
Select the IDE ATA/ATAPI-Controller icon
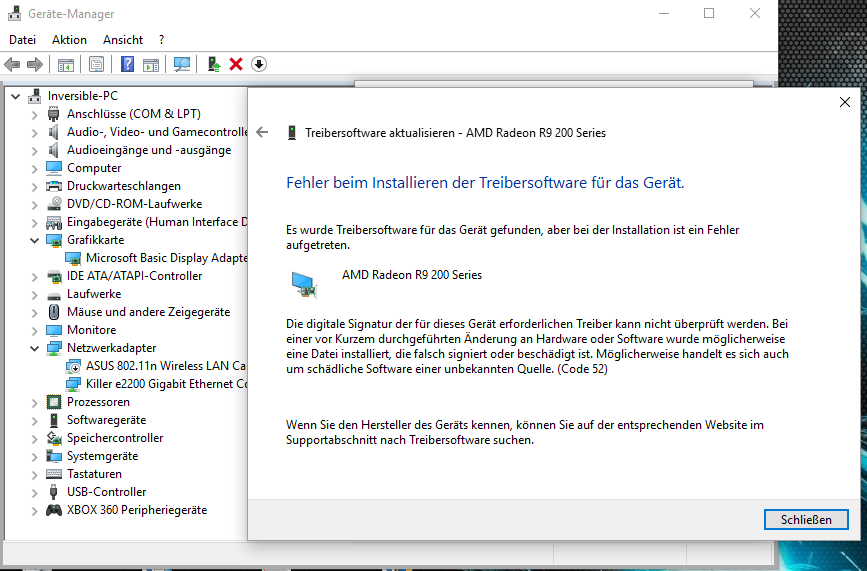54,276
